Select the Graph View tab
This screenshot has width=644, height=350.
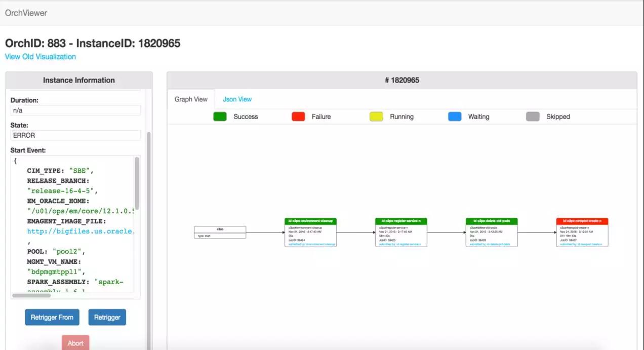191,99
